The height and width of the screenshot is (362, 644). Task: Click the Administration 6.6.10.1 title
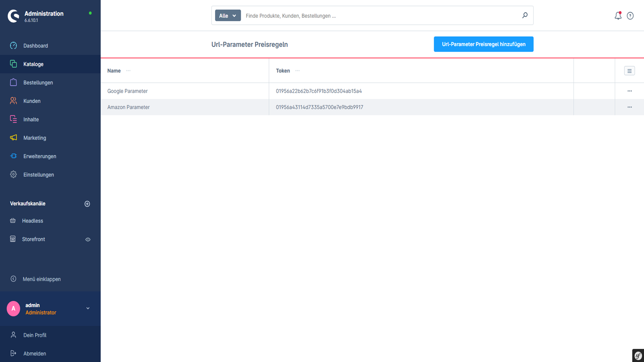[x=44, y=16]
